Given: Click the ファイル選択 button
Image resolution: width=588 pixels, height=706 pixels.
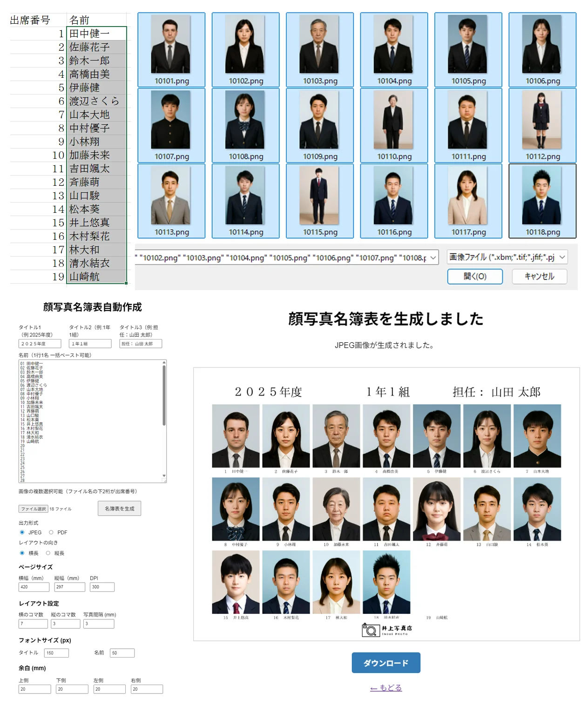Looking at the screenshot, I should (x=34, y=509).
